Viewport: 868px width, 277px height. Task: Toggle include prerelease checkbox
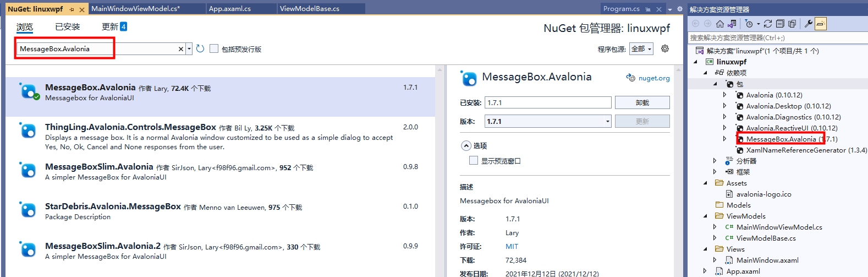[214, 48]
